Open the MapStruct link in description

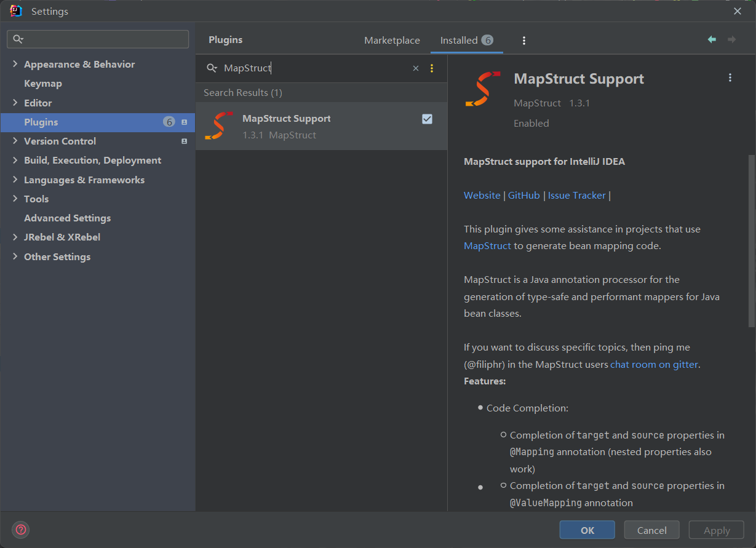(487, 246)
